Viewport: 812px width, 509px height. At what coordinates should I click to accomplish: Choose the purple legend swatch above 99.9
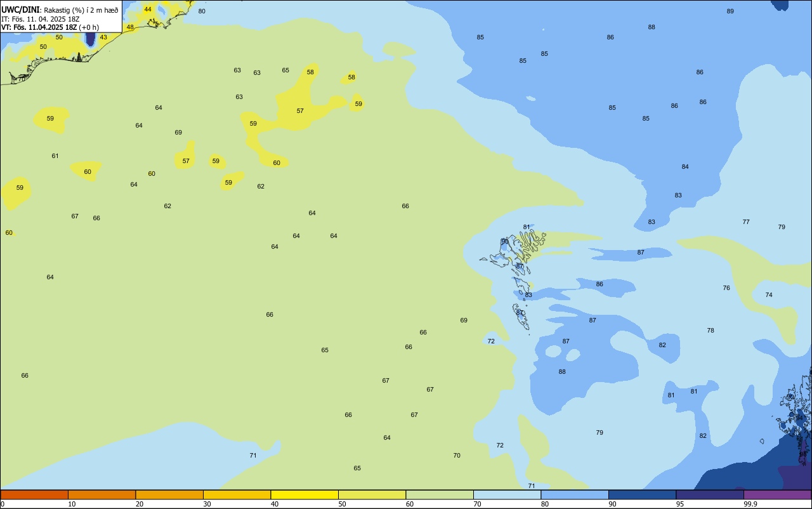[777, 494]
